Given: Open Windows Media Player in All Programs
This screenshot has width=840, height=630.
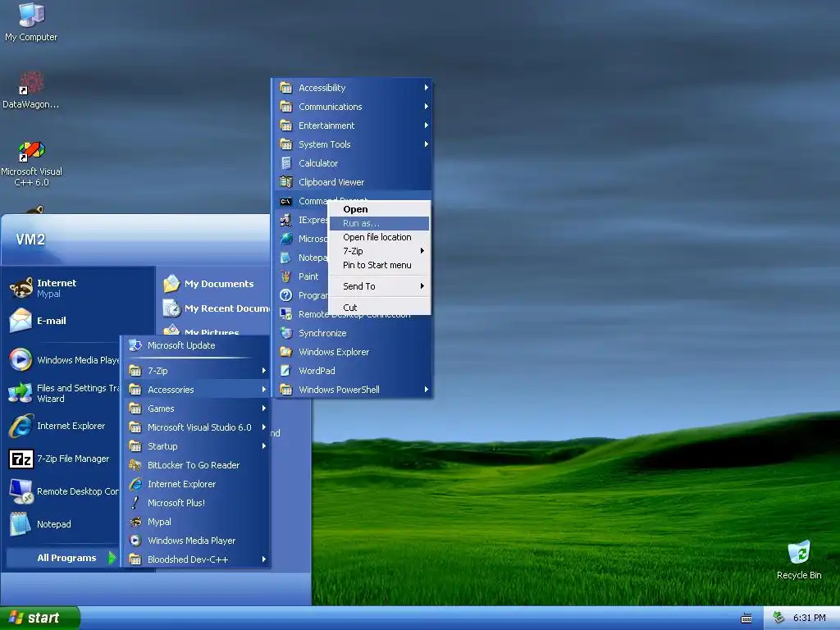Looking at the screenshot, I should click(196, 541).
